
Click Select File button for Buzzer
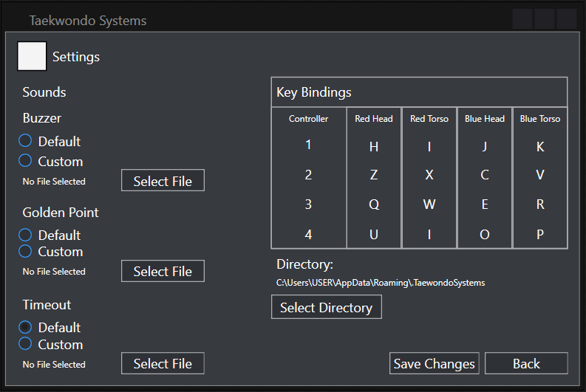point(163,181)
